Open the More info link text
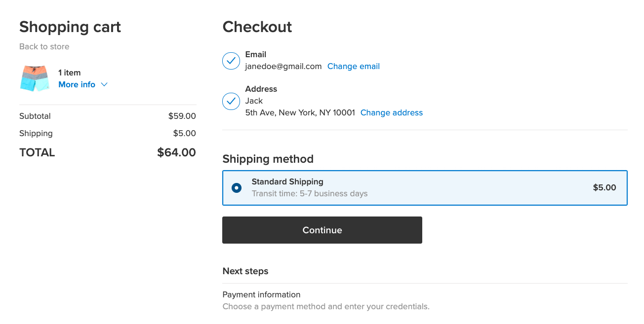 coord(77,84)
